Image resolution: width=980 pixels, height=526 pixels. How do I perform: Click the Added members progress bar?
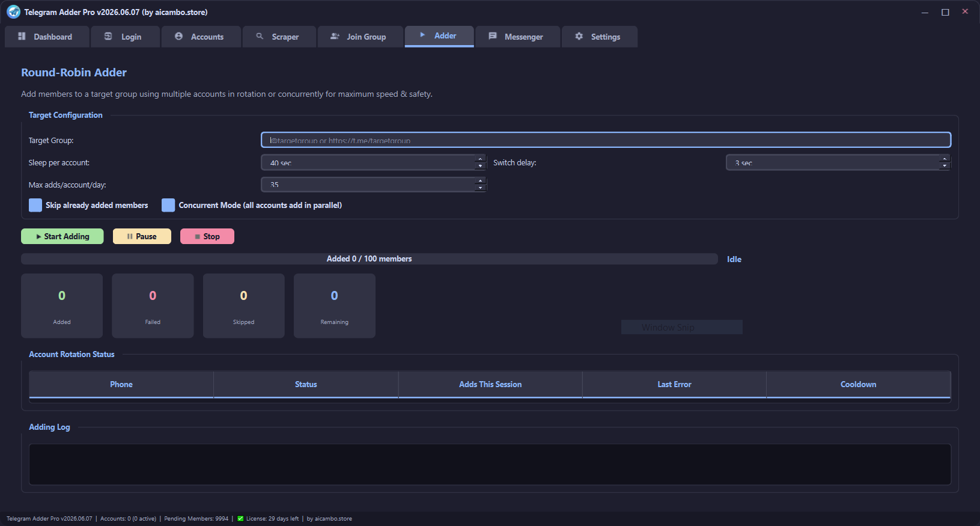pyautogui.click(x=370, y=258)
